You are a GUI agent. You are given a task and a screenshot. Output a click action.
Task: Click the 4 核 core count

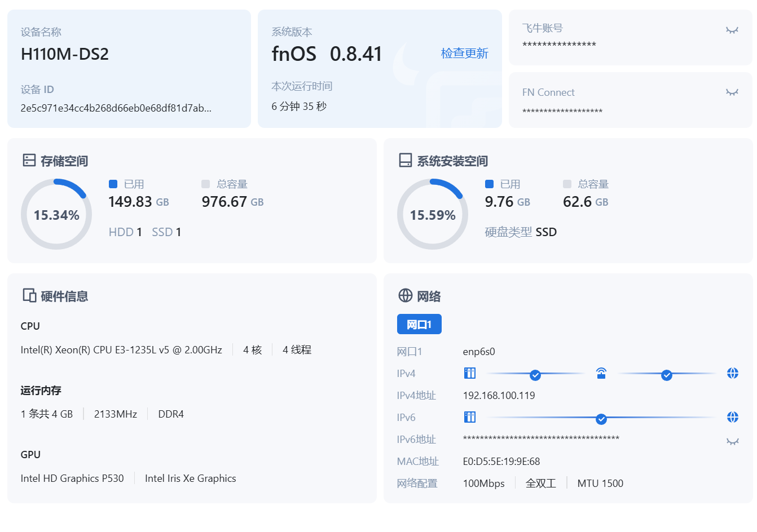click(253, 350)
